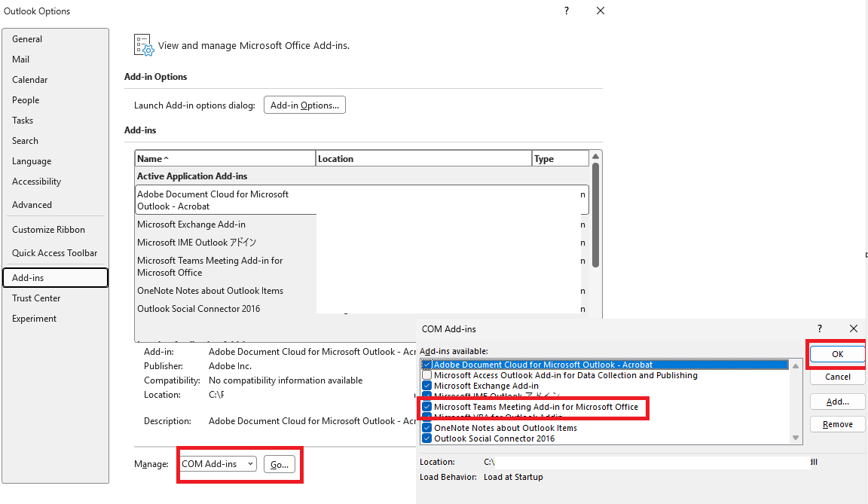Select OneNote Notes about Outlook Items row

(x=362, y=291)
